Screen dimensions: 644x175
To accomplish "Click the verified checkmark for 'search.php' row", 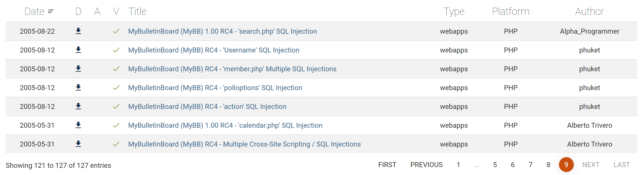I will click(116, 31).
